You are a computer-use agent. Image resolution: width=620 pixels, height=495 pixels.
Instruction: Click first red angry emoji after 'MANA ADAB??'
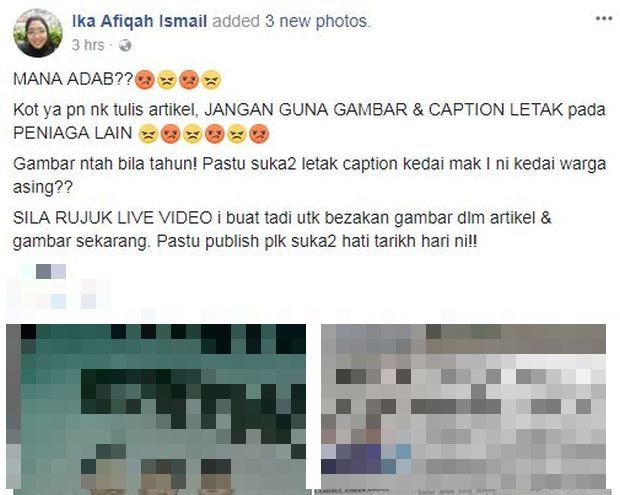(x=145, y=79)
